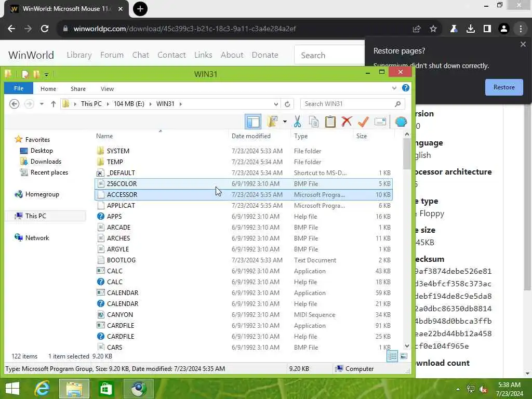Click Quick Access new folder icon
Screen dimensions: 532x399
click(x=36, y=74)
